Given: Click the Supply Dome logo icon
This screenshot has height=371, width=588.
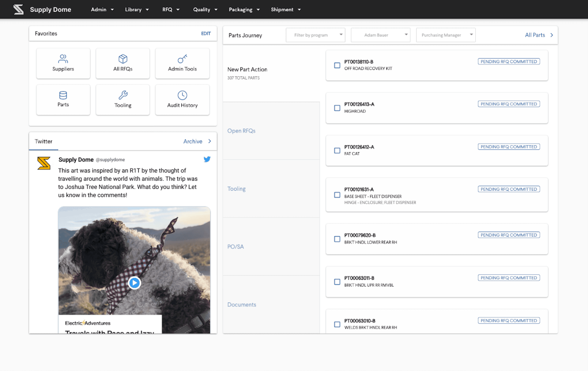Looking at the screenshot, I should 18,9.
